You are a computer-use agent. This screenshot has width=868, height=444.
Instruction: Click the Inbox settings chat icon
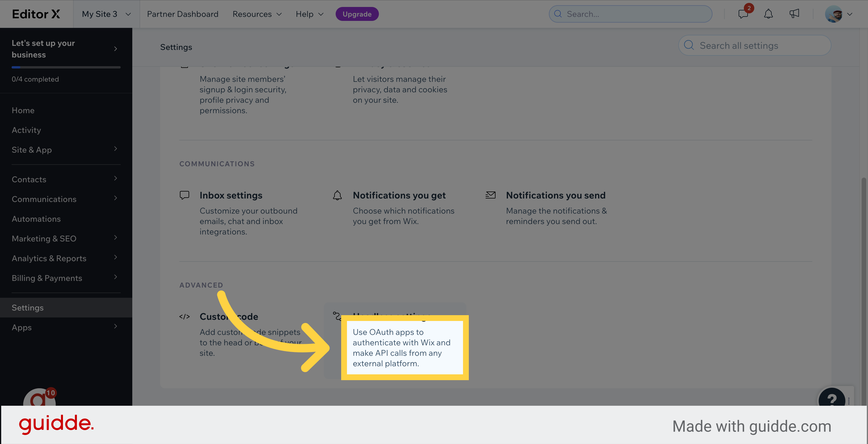184,195
